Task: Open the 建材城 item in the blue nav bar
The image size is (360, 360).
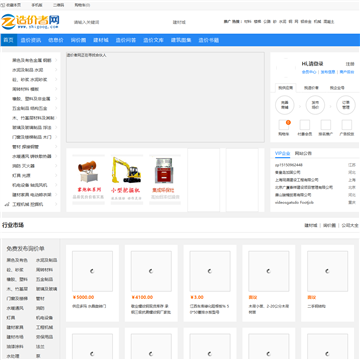Action: (x=101, y=40)
